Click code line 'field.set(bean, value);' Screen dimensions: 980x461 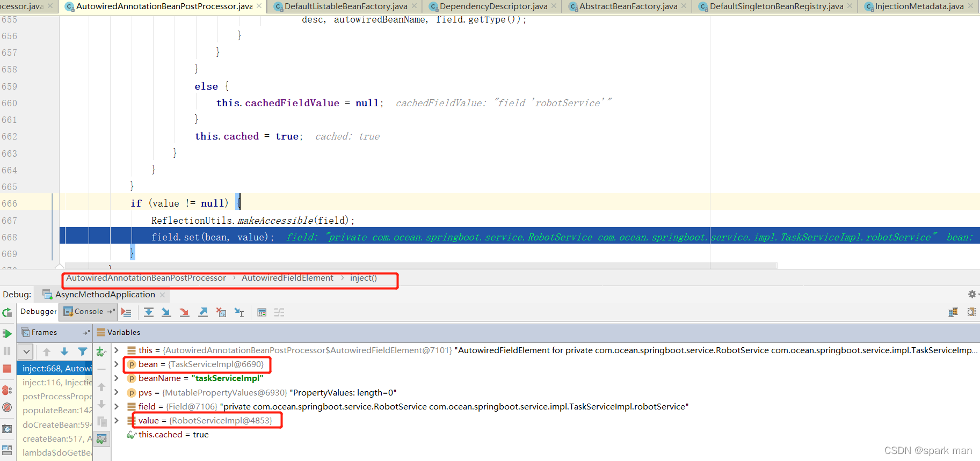click(x=213, y=237)
